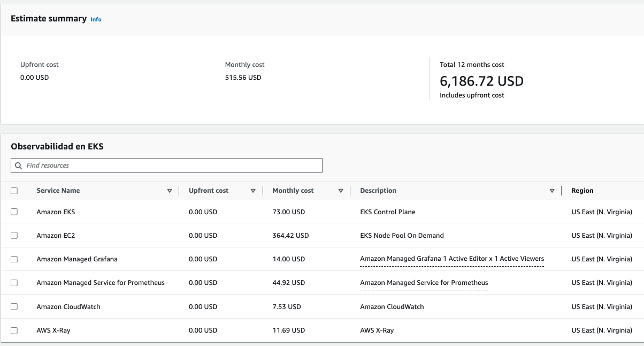Image resolution: width=644 pixels, height=346 pixels.
Task: Sort by Monthly cost using its arrow
Action: pos(341,191)
